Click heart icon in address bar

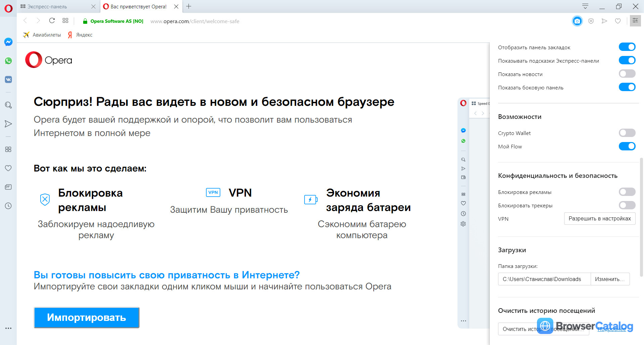[618, 21]
